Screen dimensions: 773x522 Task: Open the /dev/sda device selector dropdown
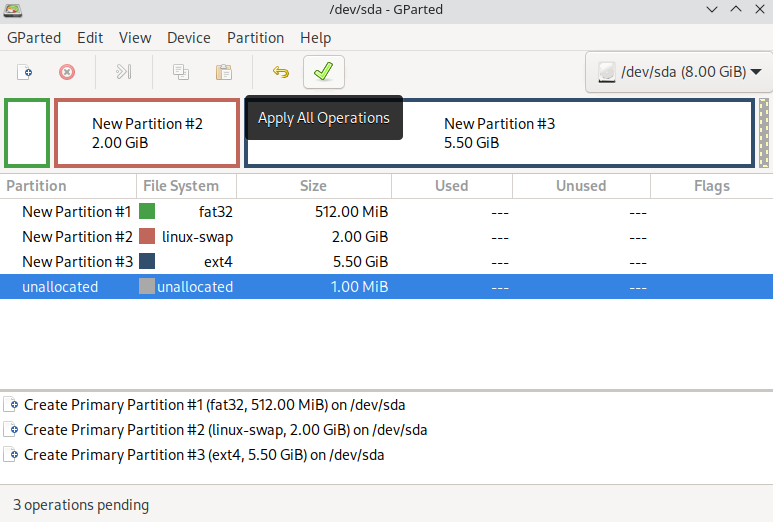click(678, 72)
